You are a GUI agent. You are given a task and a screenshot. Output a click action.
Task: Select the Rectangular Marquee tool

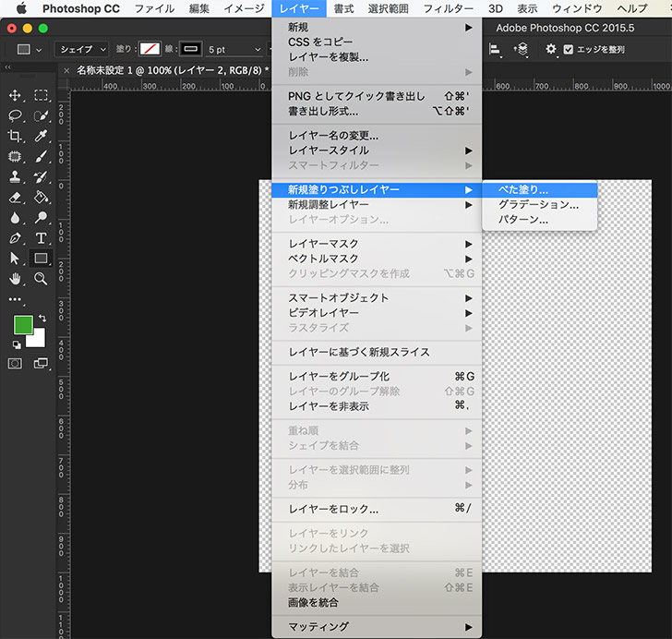pyautogui.click(x=42, y=95)
